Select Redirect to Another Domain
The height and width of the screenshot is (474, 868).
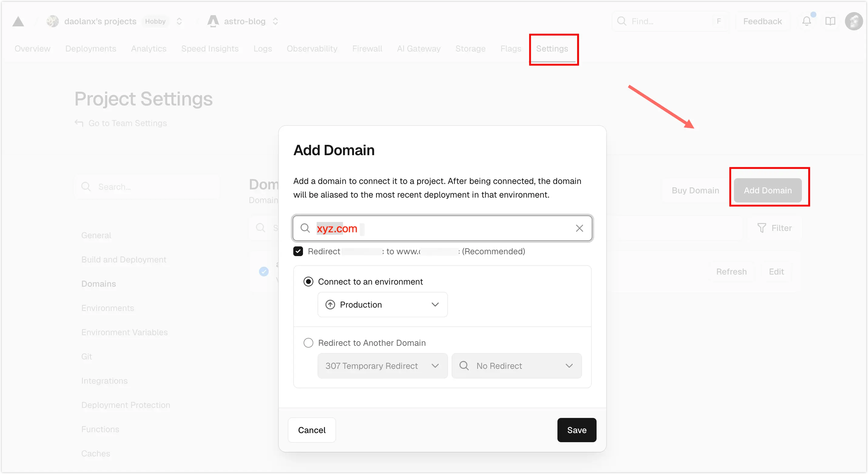[x=308, y=342]
